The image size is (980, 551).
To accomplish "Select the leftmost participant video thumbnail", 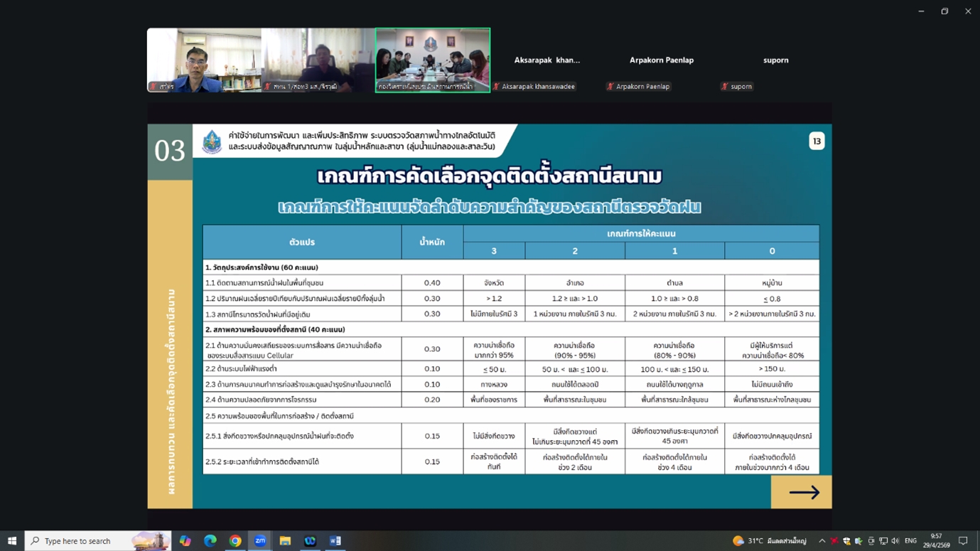I will pos(204,60).
